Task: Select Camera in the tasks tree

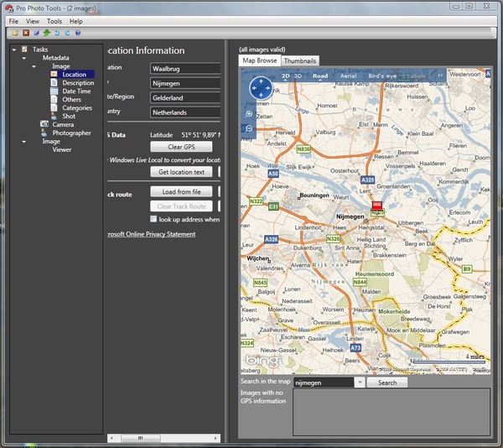Action: [63, 124]
